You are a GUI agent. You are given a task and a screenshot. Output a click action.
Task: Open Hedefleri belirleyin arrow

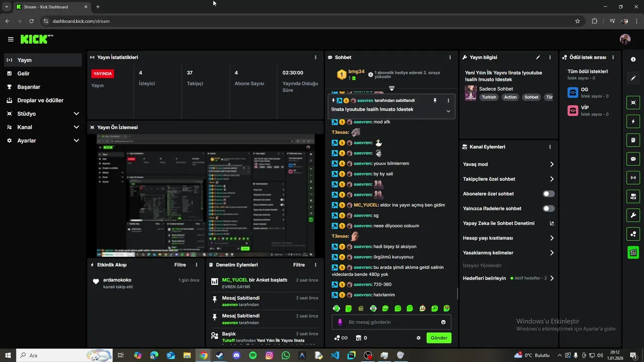[552, 278]
